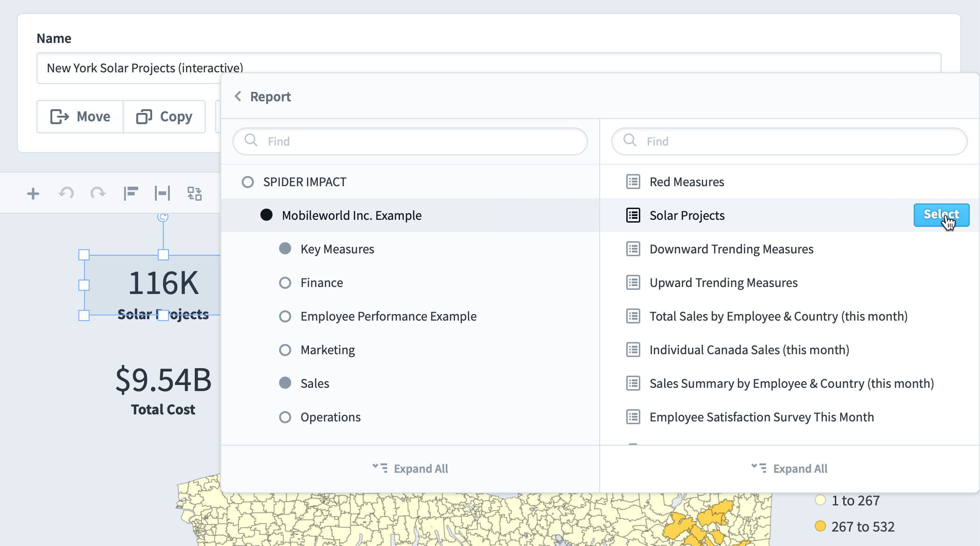The width and height of the screenshot is (980, 546).
Task: Redo the last dashboard edit
Action: (98, 193)
